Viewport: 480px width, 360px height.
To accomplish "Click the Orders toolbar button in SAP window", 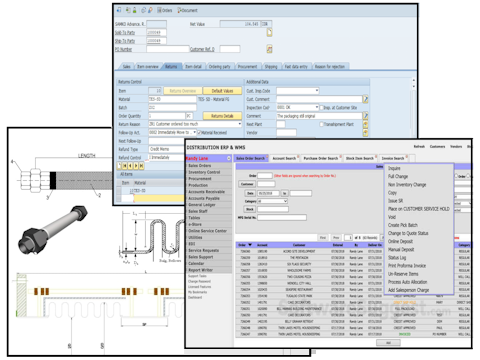I will [165, 10].
